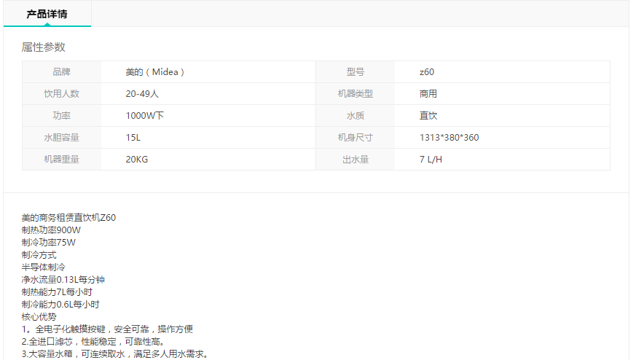Select the 水胆容量 label cell

(62, 138)
